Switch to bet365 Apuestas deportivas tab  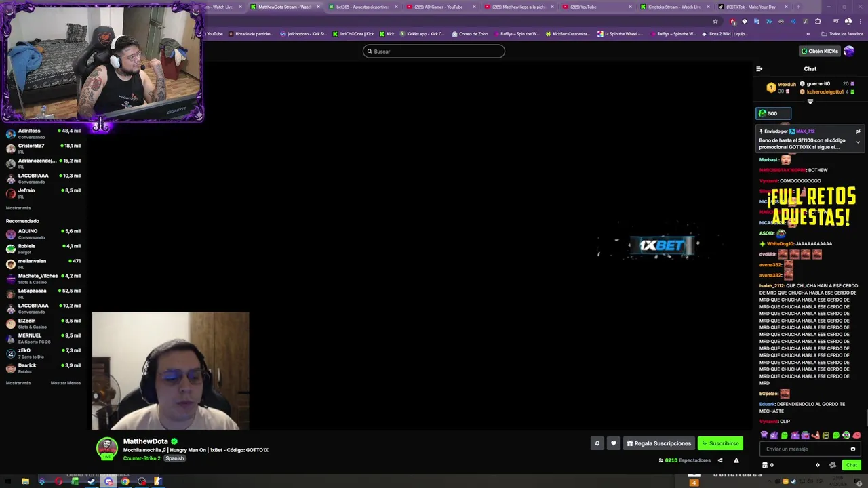[x=361, y=7]
